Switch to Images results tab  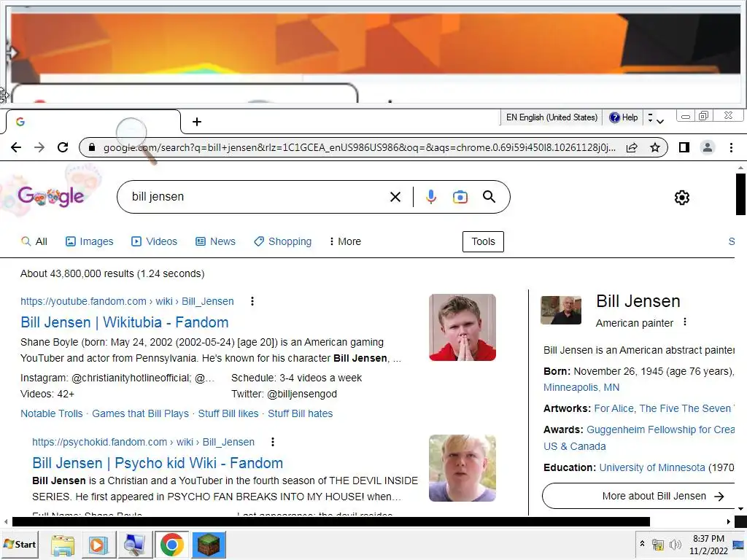pos(90,241)
